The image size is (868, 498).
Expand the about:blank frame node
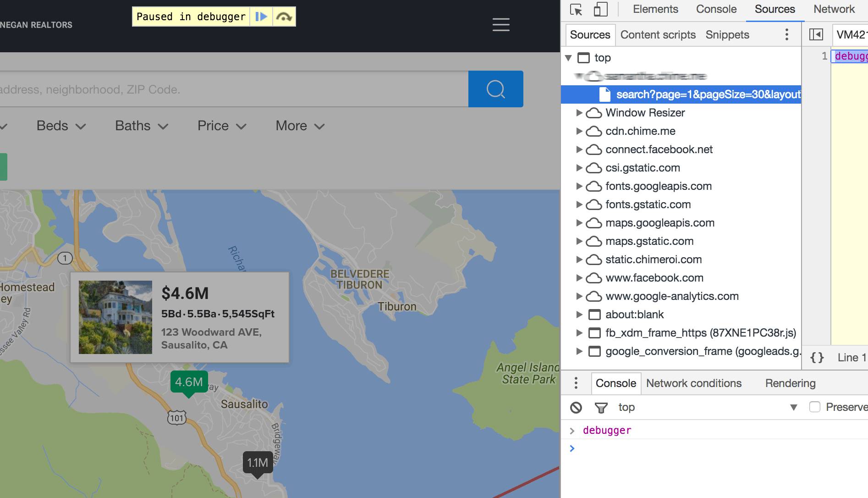(579, 315)
